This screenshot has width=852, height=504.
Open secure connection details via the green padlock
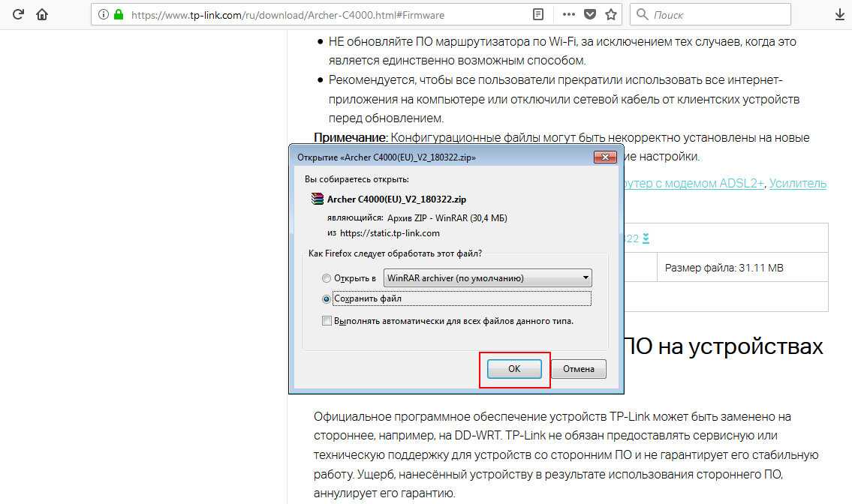[x=119, y=15]
